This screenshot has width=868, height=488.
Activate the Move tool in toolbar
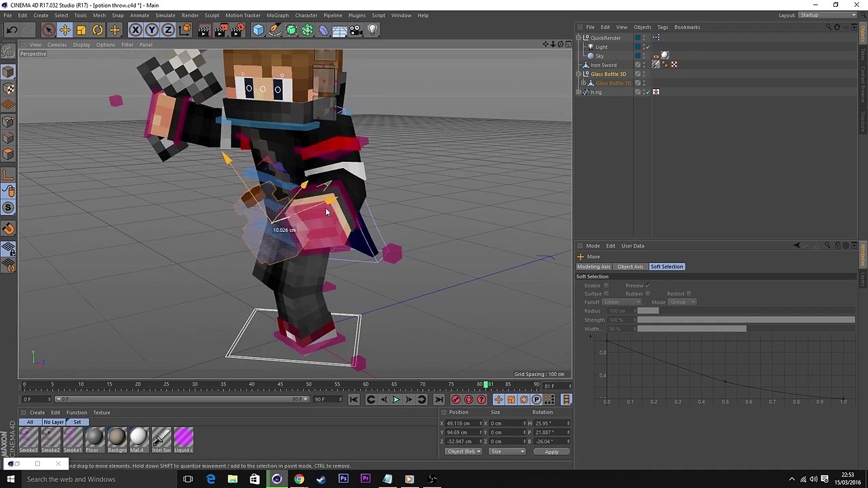point(65,30)
